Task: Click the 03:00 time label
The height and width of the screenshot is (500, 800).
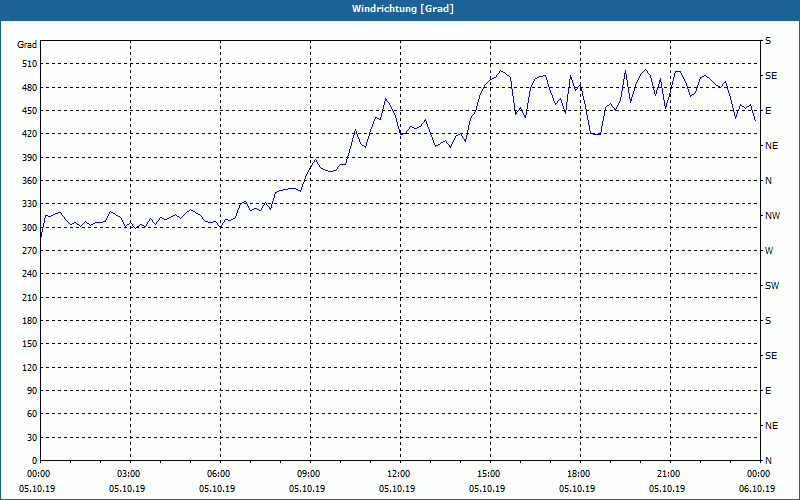Action: pos(127,473)
